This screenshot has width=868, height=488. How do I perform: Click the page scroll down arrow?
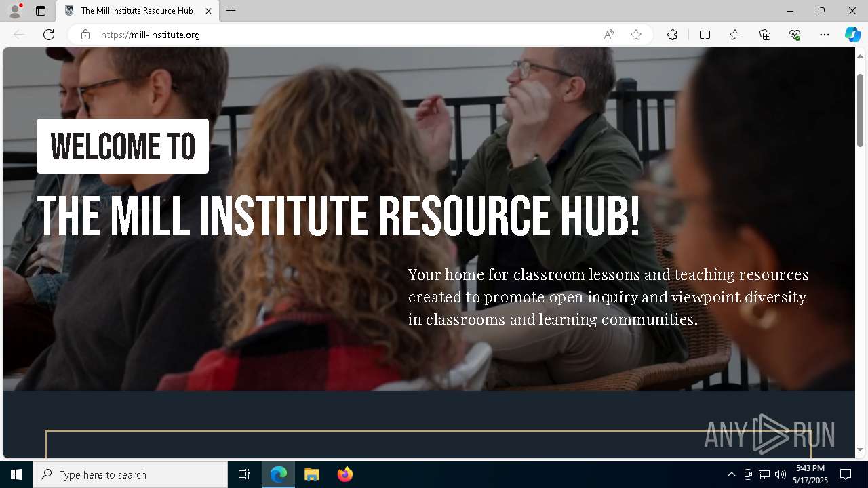coord(861,449)
